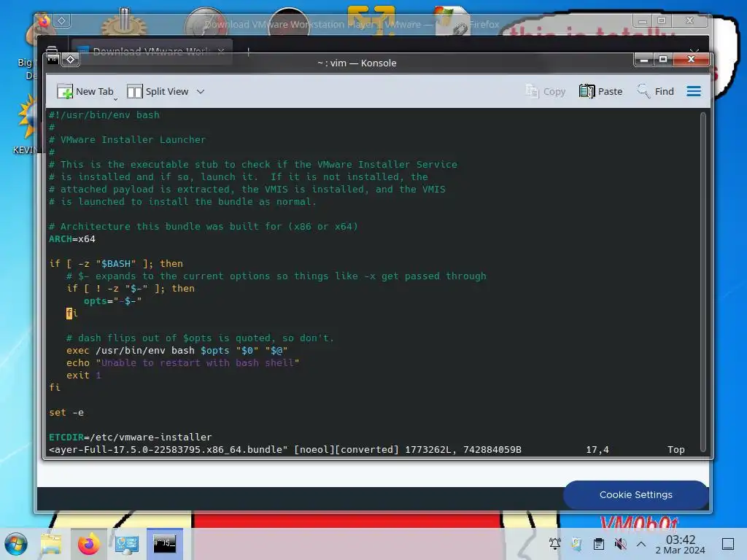Switch to Konsole terminal in taskbar
Viewport: 747px width, 560px height.
164,544
